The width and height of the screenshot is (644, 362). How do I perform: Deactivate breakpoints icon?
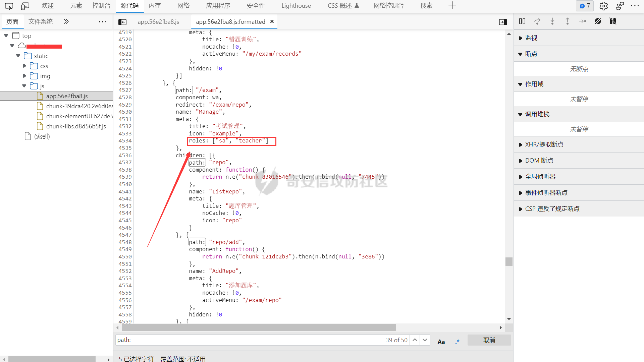[x=598, y=21]
